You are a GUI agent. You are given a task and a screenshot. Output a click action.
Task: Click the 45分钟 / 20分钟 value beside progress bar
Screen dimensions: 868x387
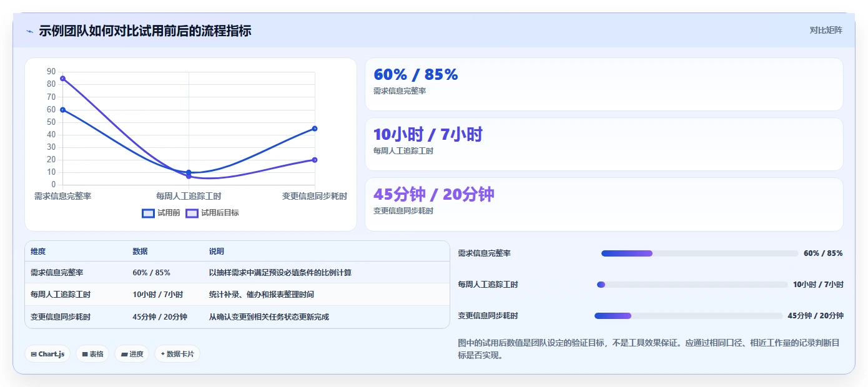pyautogui.click(x=816, y=316)
